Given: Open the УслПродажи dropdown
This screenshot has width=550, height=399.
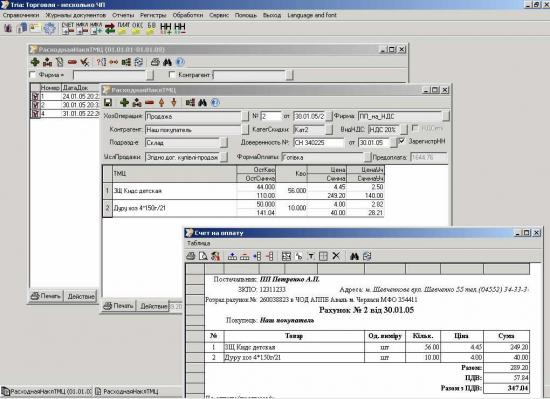Looking at the screenshot, I should click(223, 157).
